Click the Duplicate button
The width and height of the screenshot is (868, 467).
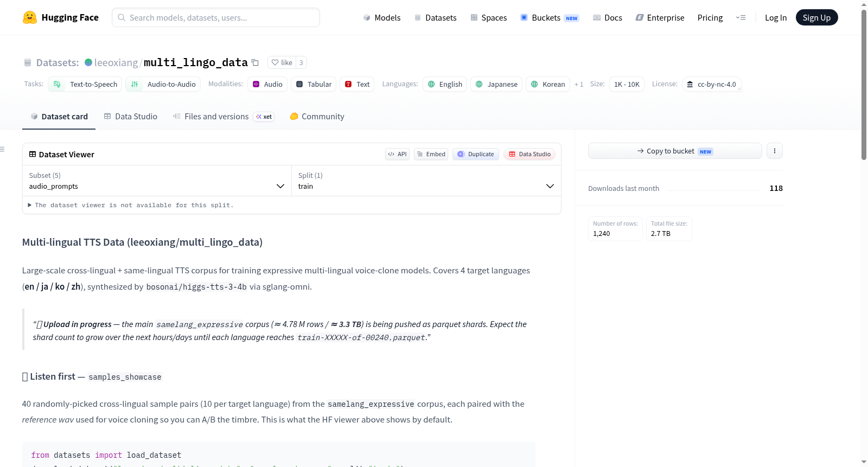click(476, 154)
